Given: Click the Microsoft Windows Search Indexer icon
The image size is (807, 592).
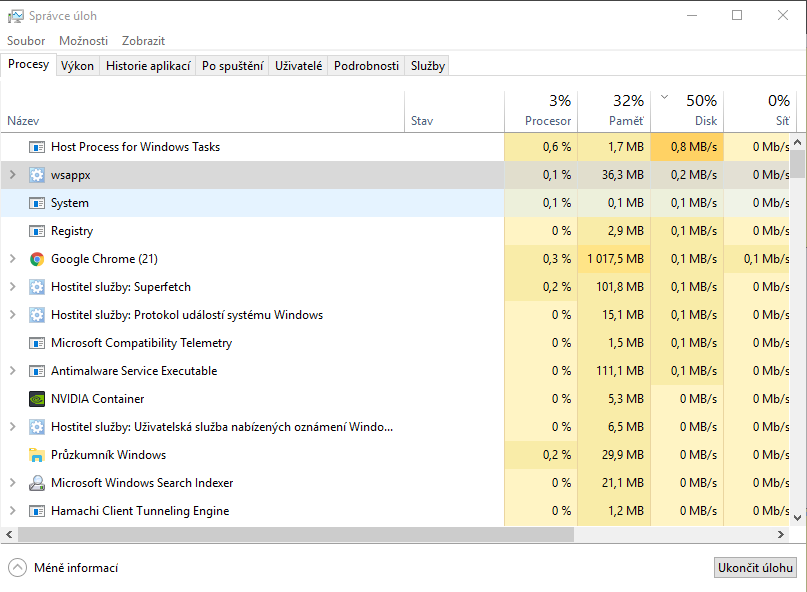Looking at the screenshot, I should click(37, 483).
